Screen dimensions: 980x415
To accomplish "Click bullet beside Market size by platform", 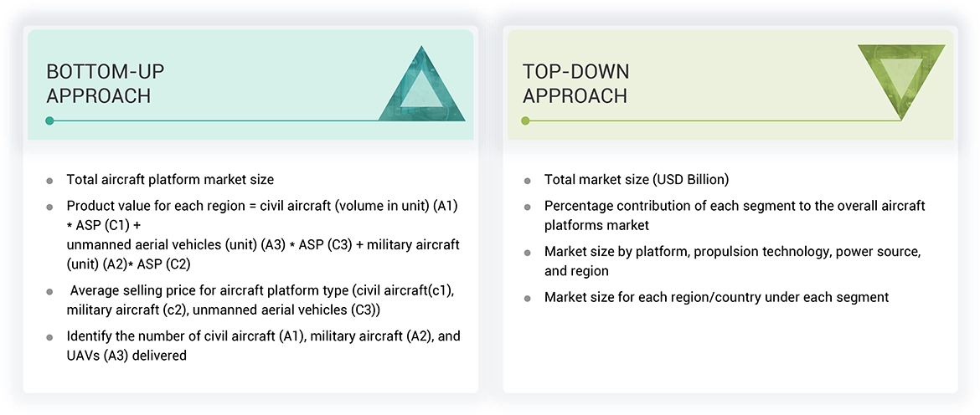I will pyautogui.click(x=528, y=253).
